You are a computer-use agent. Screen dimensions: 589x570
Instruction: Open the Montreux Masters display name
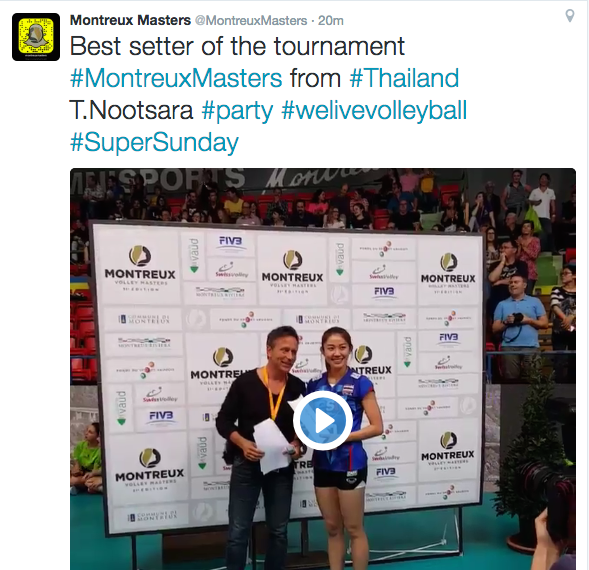click(x=130, y=20)
